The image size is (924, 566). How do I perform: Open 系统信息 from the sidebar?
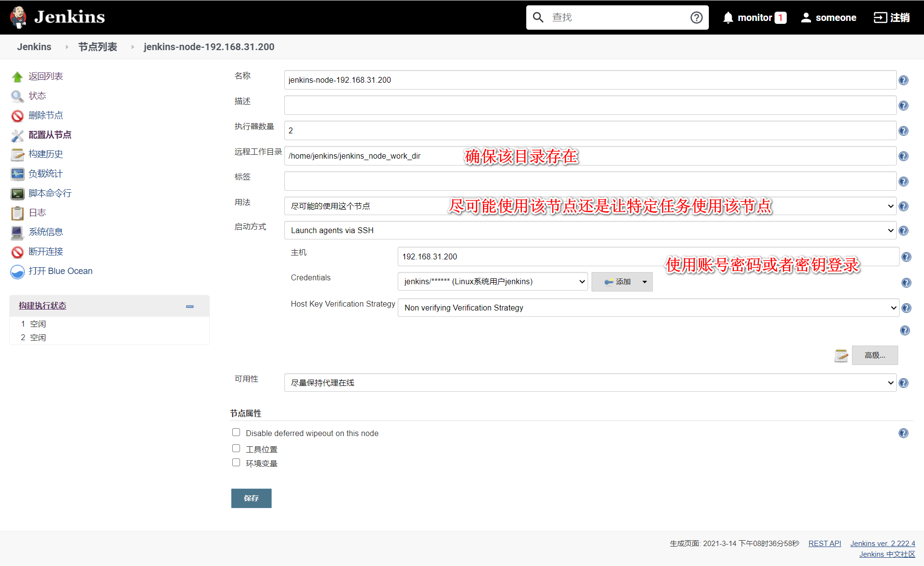click(46, 232)
